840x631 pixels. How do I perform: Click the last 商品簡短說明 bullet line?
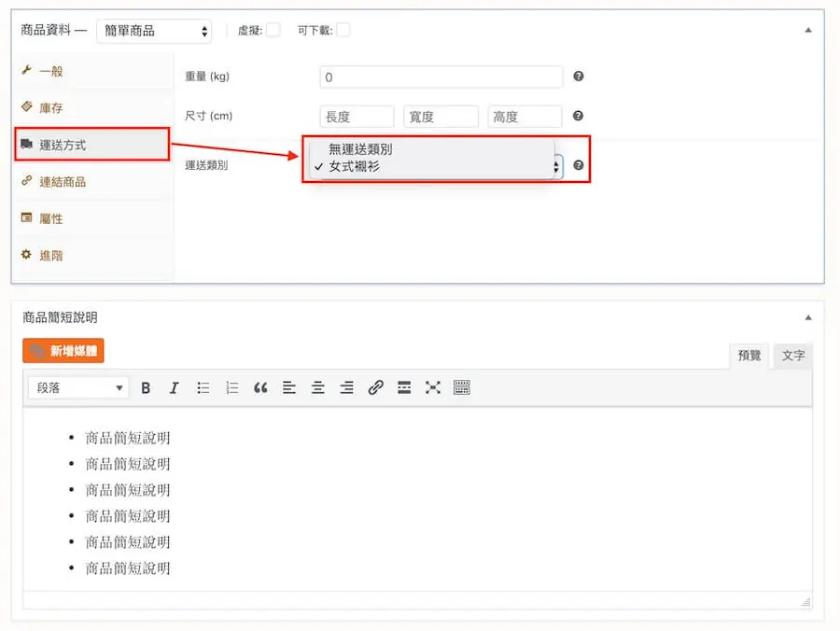pos(128,568)
